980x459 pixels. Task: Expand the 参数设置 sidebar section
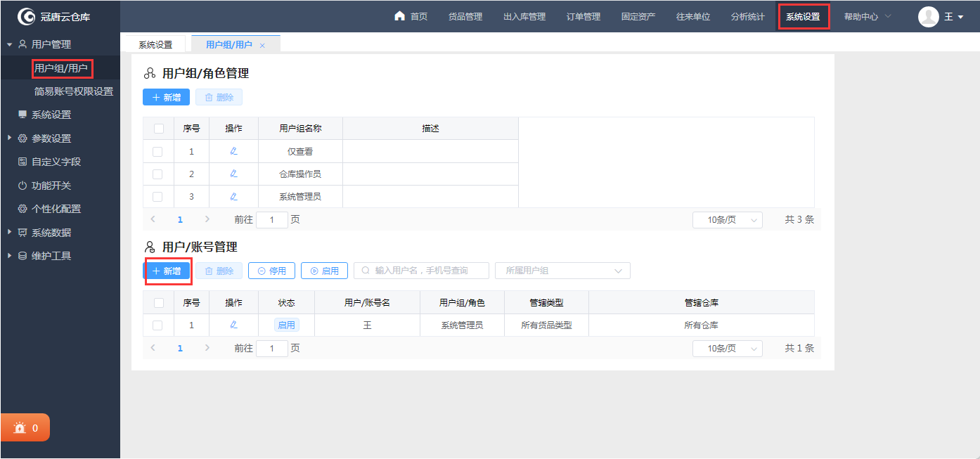point(9,138)
